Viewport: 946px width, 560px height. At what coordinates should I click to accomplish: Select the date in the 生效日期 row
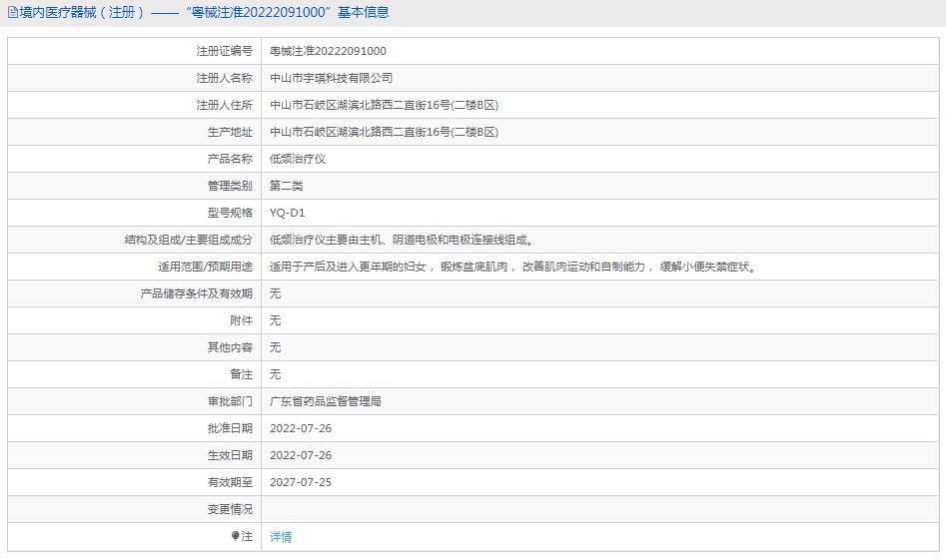301,456
